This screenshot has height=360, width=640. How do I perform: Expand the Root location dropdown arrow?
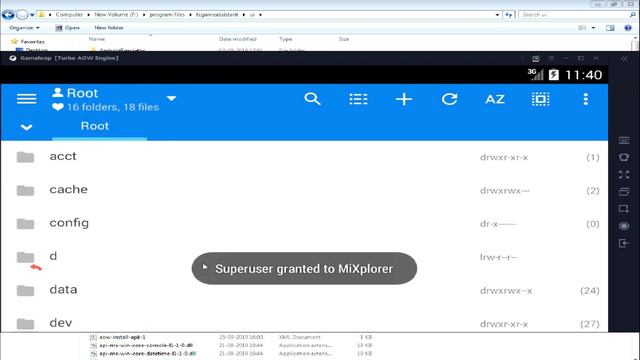(171, 98)
